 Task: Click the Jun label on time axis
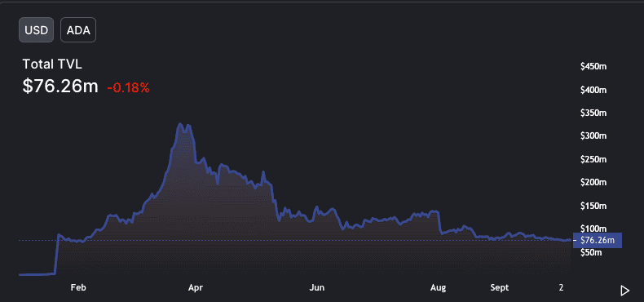(x=316, y=287)
